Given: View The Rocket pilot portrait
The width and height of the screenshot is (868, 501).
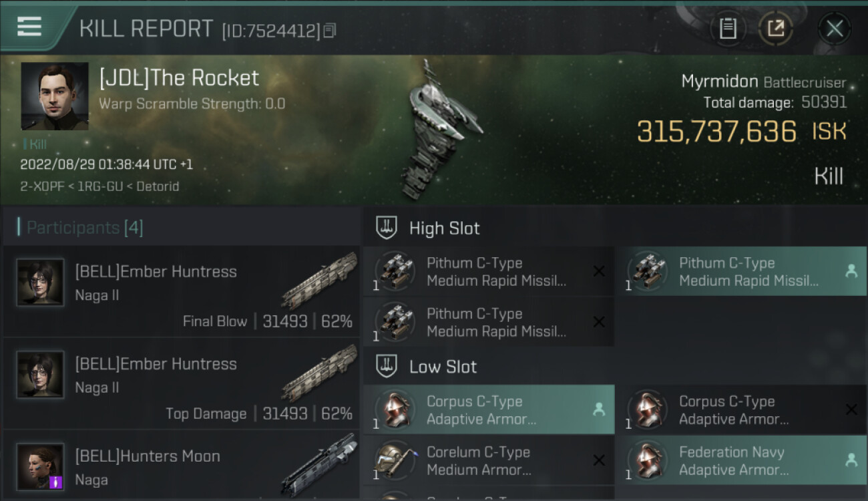Looking at the screenshot, I should click(x=55, y=96).
